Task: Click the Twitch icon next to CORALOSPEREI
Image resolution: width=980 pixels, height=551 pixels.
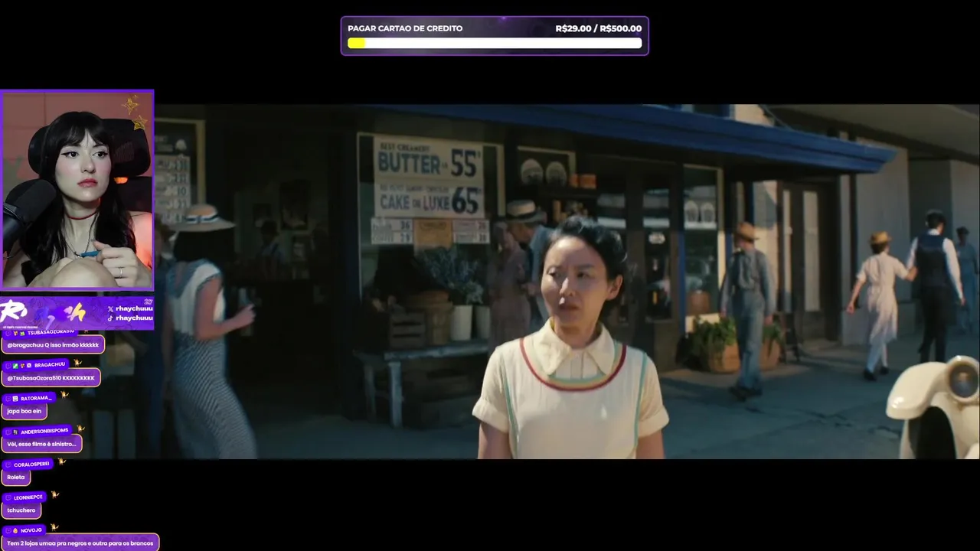Action: point(8,465)
